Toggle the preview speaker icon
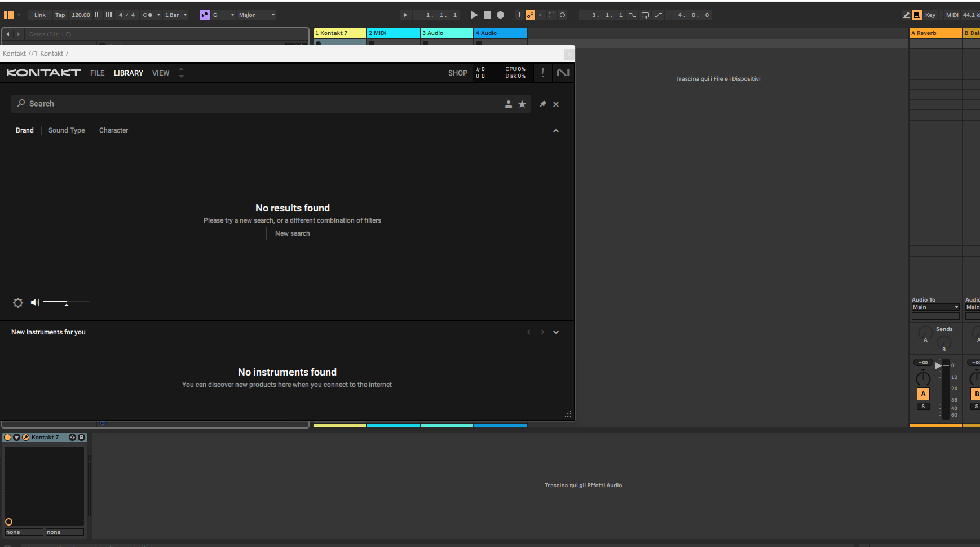 [35, 302]
